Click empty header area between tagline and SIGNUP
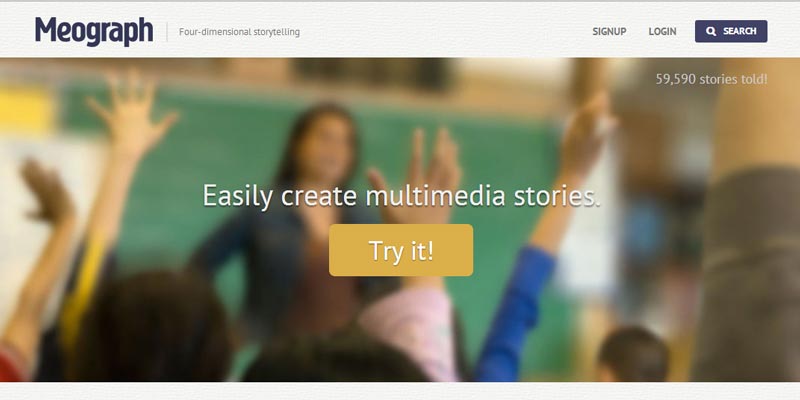Screen dimensions: 800x400 coord(444,32)
